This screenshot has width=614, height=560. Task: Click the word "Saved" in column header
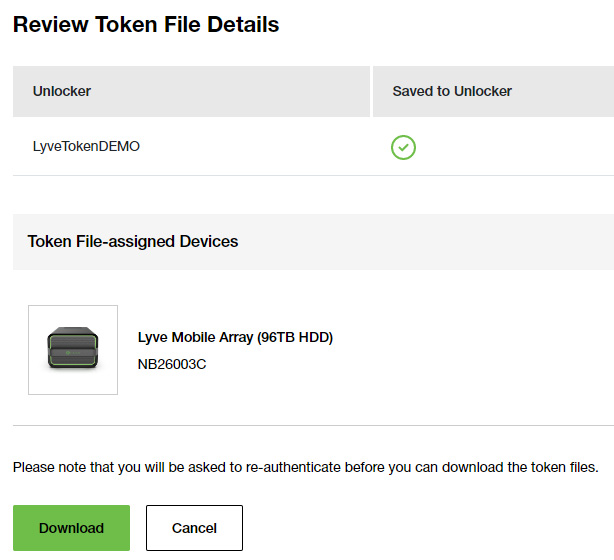point(412,91)
